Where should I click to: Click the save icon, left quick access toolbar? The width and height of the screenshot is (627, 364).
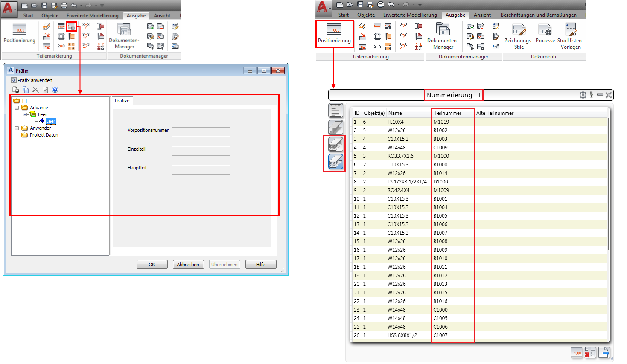[x=44, y=6]
